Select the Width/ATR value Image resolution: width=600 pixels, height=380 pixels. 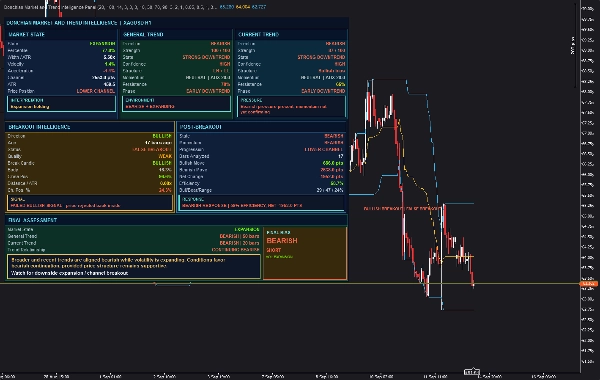click(x=109, y=57)
